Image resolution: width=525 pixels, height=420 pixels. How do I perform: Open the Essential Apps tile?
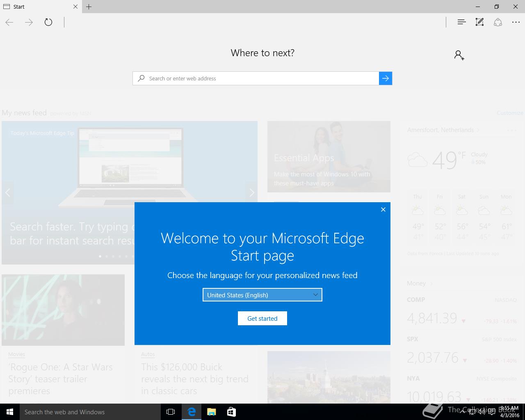pos(329,157)
